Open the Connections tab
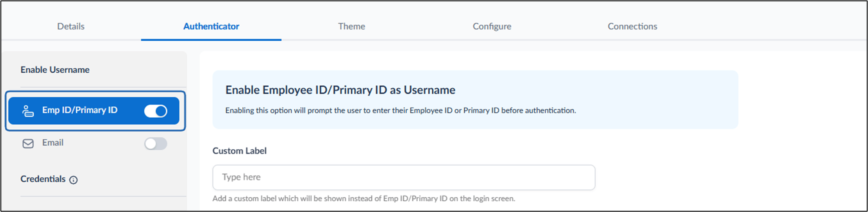Screen dimensions: 868x212 click(632, 26)
